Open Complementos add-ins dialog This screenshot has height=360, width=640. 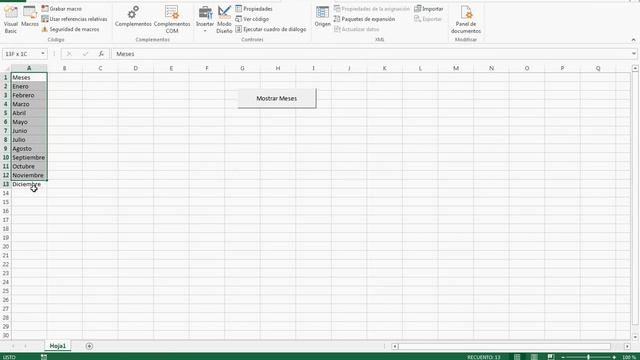click(x=133, y=17)
